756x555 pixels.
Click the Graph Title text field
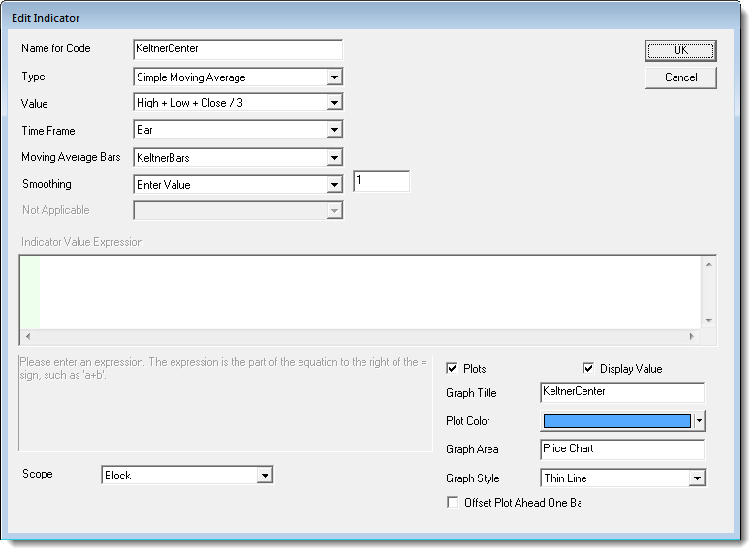621,392
